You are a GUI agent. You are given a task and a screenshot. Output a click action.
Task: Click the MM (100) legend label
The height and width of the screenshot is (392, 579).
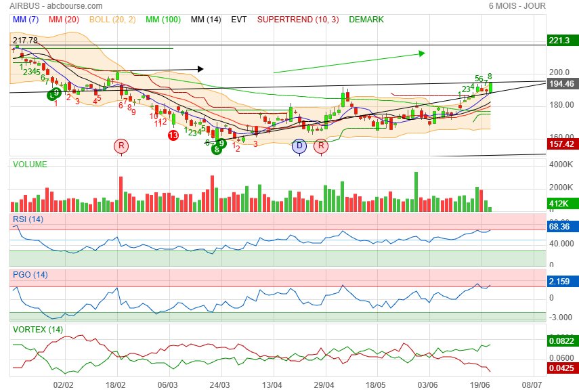coord(163,20)
